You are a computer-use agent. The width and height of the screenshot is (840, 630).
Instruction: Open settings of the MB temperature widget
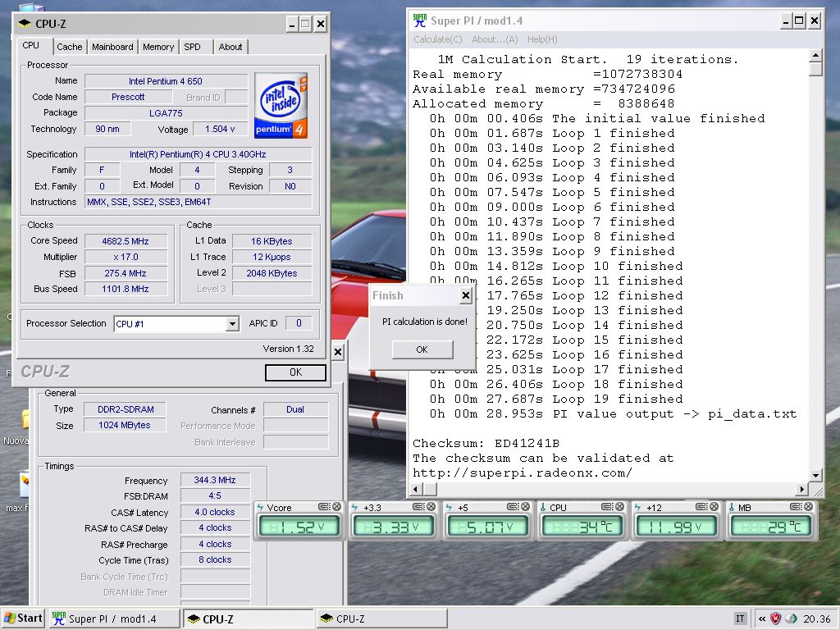coord(796,507)
